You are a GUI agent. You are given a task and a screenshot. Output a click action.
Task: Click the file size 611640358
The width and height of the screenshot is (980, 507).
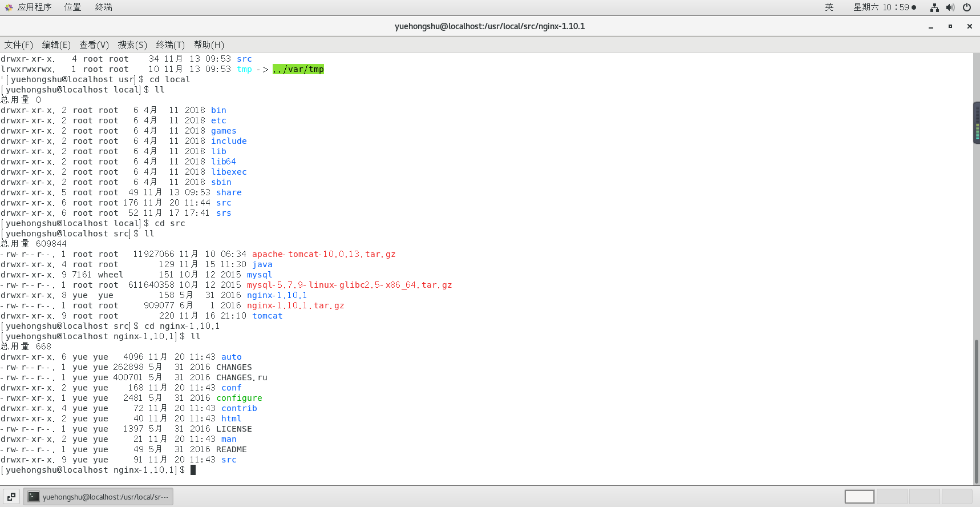(151, 285)
